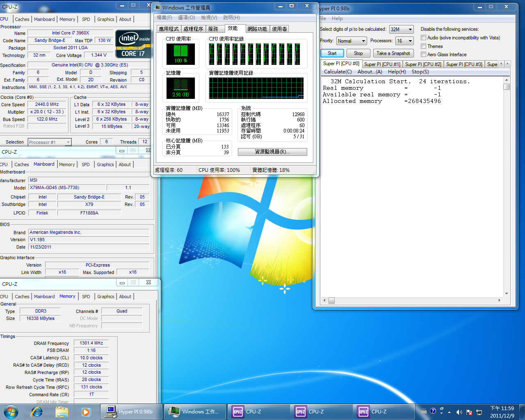525x420 pixels.
Task: Open the About...(A) menu in Super PI
Action: click(370, 72)
